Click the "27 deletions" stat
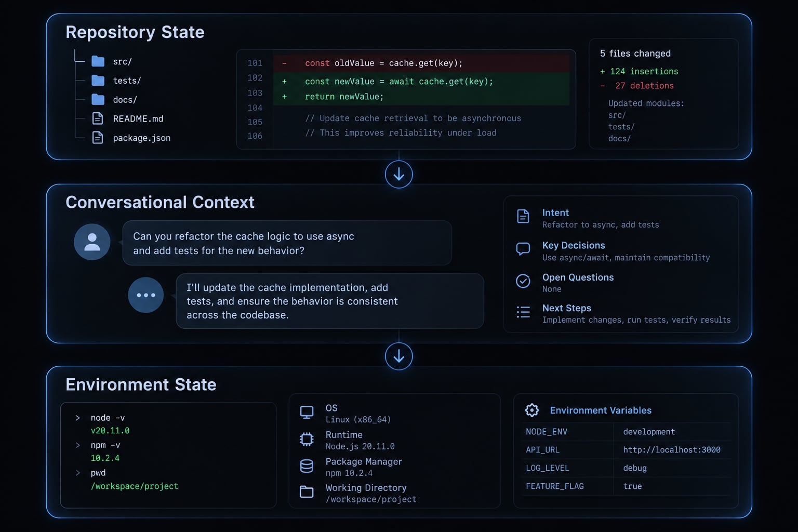The image size is (798, 532). pos(645,86)
